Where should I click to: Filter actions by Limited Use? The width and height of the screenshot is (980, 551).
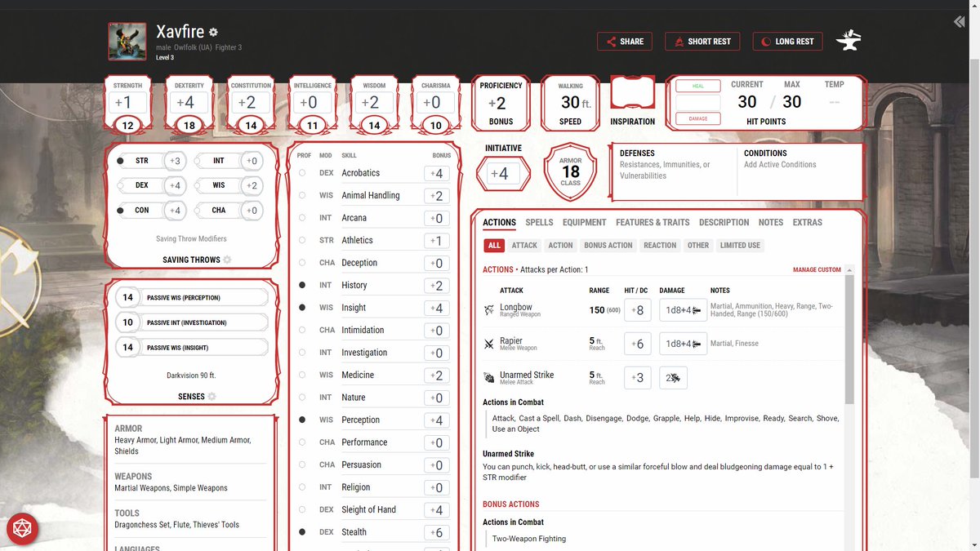[740, 245]
